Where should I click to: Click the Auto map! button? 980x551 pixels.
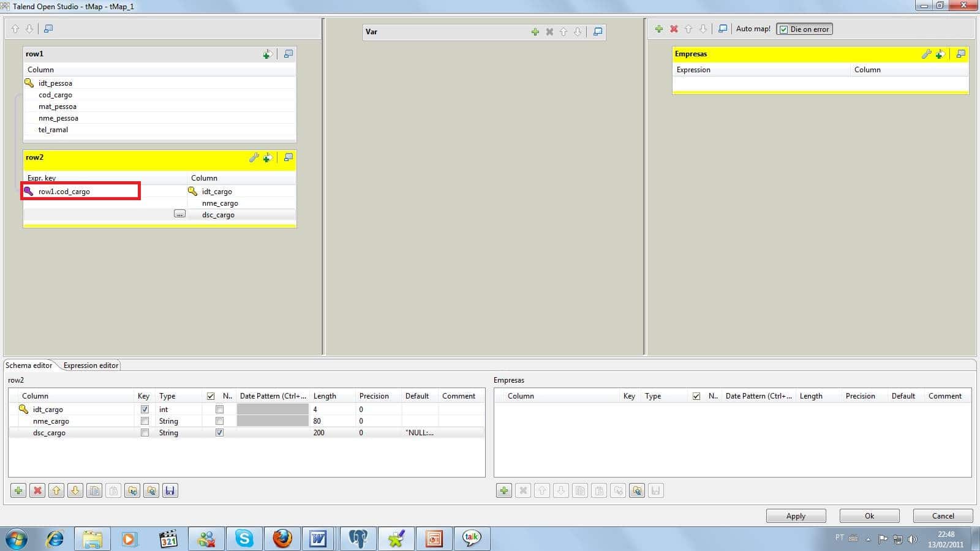pyautogui.click(x=753, y=29)
